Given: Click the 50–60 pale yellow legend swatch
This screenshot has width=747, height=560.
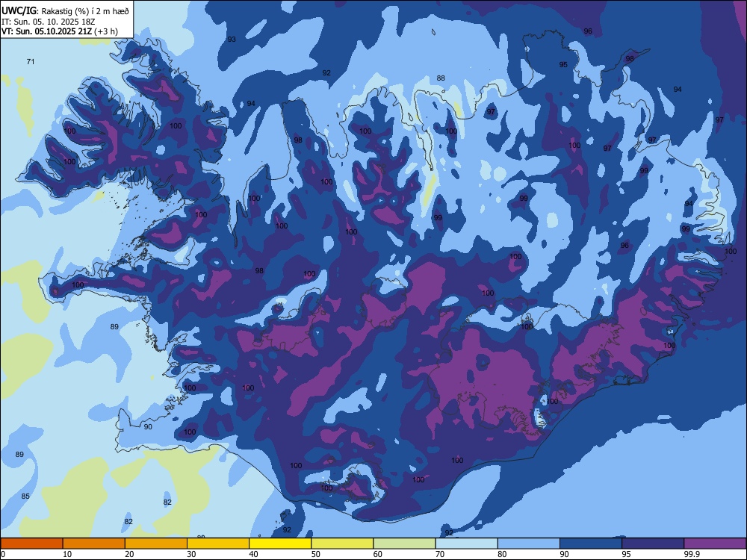Looking at the screenshot, I should [343, 544].
